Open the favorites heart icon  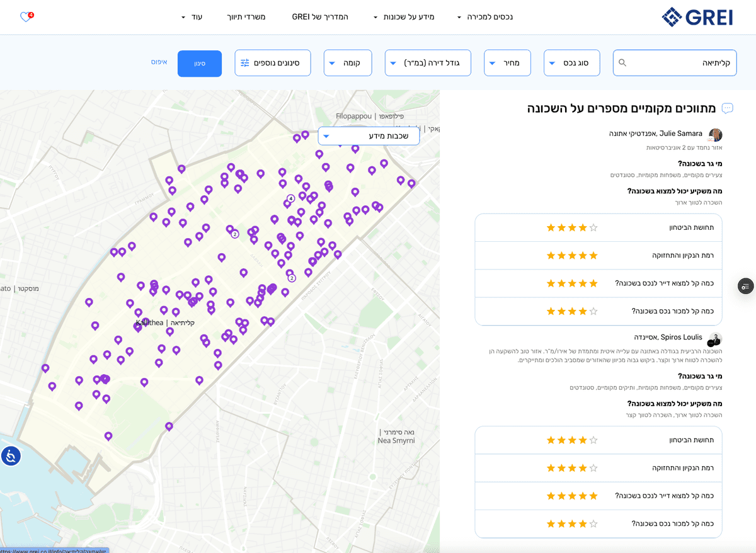click(x=26, y=17)
